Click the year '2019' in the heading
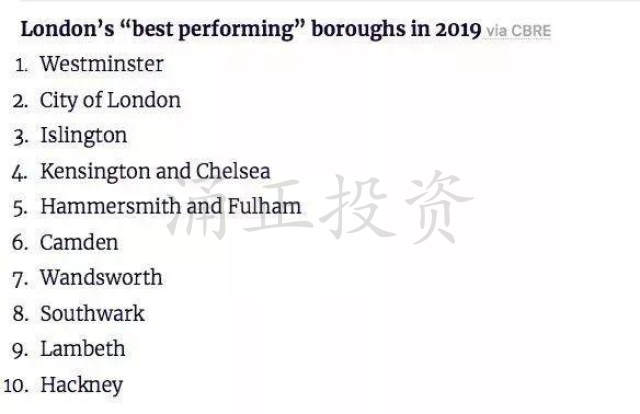The width and height of the screenshot is (640, 414). click(x=458, y=30)
